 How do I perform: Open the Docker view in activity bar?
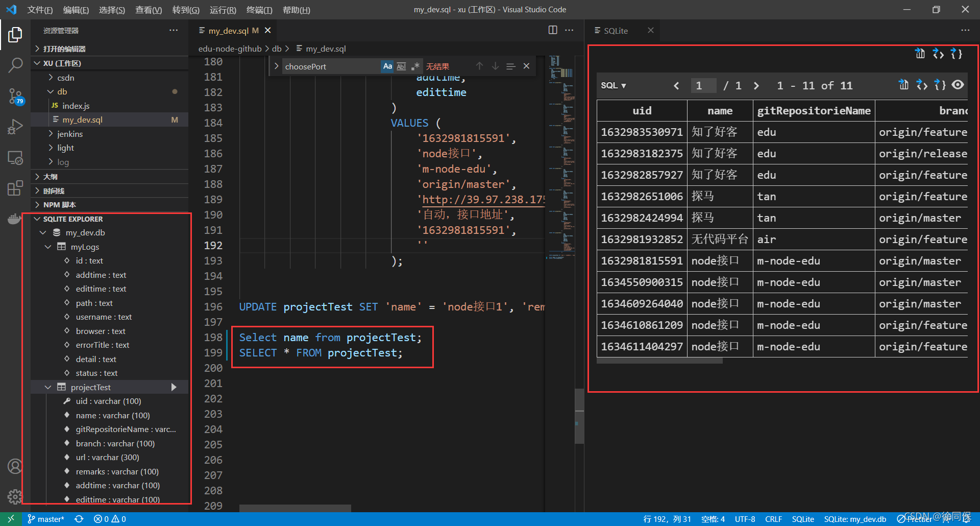(x=15, y=219)
